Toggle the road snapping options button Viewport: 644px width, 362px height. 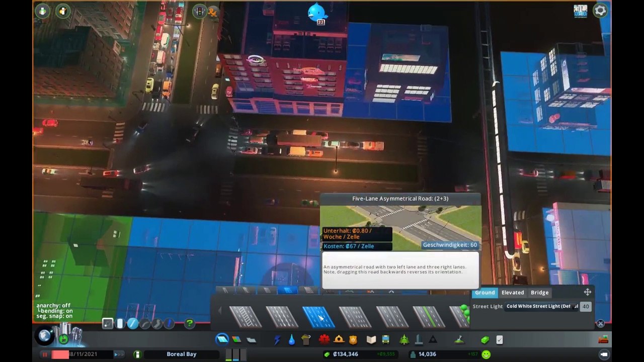[x=108, y=324]
